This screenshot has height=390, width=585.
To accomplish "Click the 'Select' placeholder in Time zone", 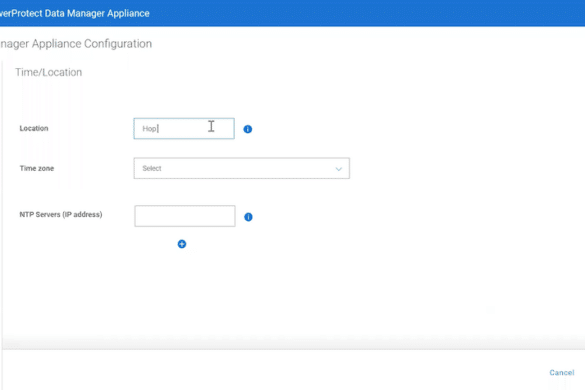I will (152, 168).
